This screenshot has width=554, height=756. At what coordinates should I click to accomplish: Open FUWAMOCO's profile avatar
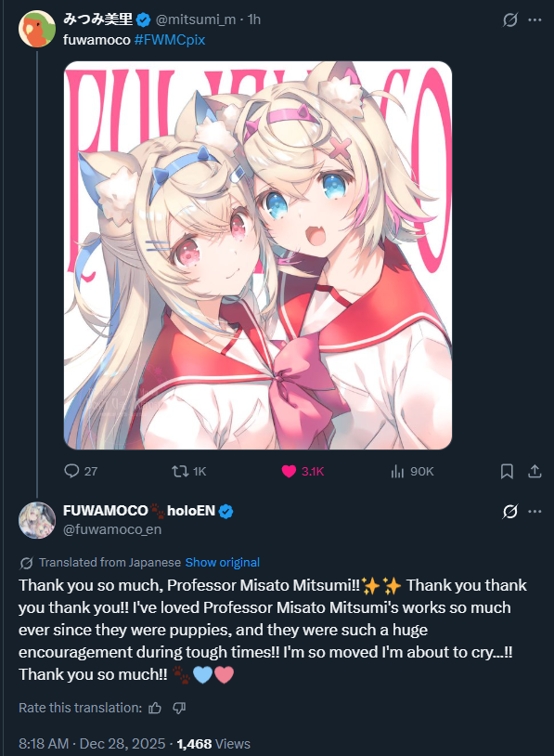click(x=37, y=520)
